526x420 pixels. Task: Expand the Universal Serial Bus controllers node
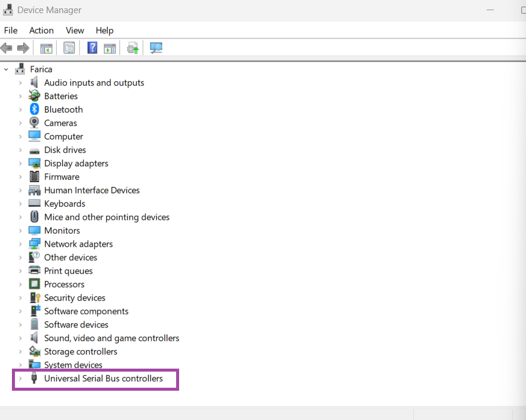click(20, 378)
